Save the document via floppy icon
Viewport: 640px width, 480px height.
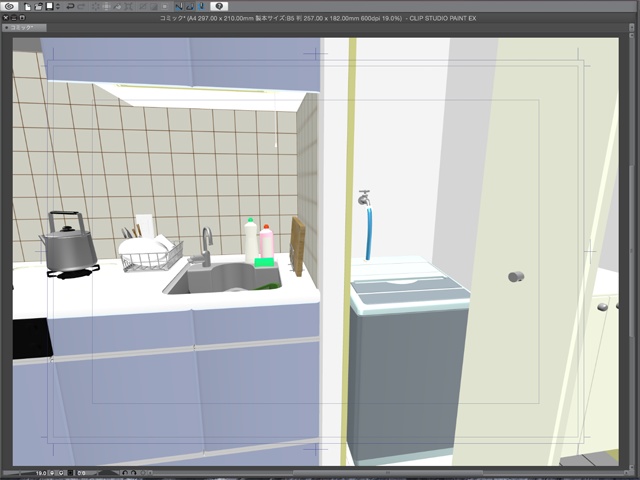(x=49, y=7)
